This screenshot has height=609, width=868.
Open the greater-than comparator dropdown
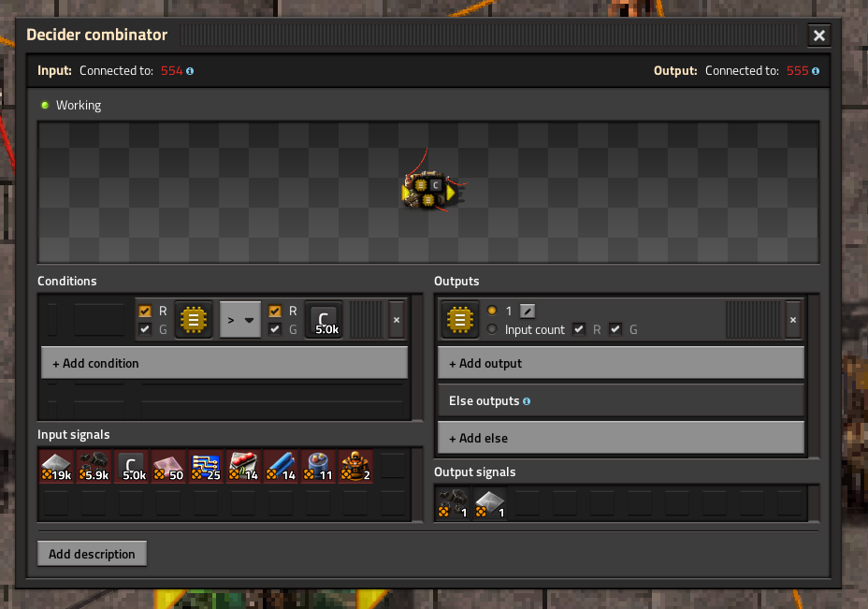240,319
